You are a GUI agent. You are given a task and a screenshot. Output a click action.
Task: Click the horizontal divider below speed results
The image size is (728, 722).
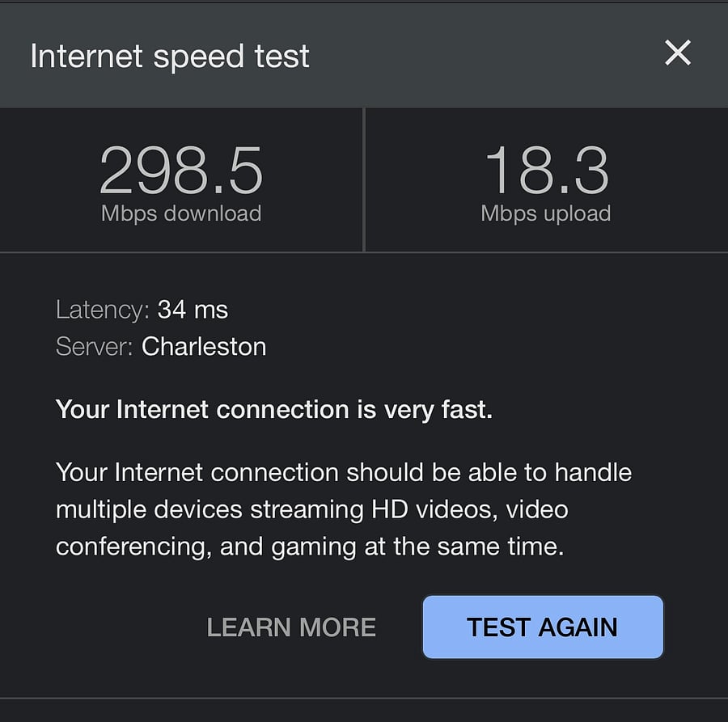pos(364,252)
